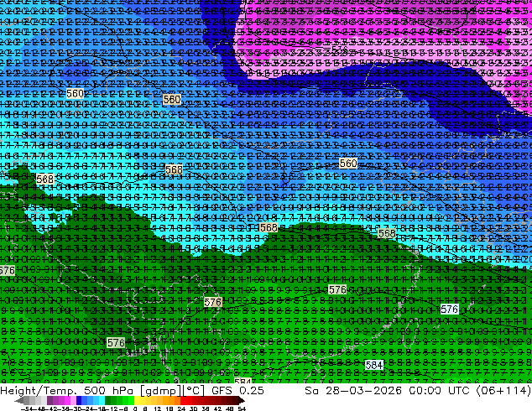Click the "Sa 28-03-2026" date text
The height and width of the screenshot is (411, 532).
point(353,391)
